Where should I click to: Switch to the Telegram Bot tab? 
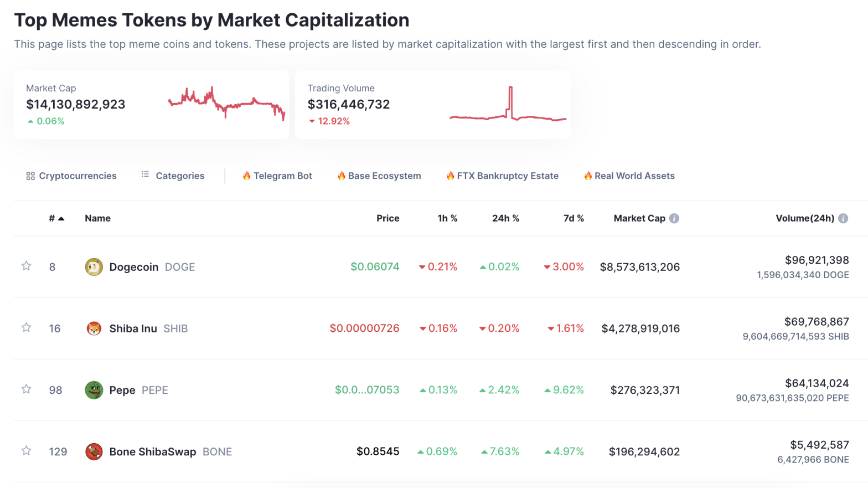point(277,176)
